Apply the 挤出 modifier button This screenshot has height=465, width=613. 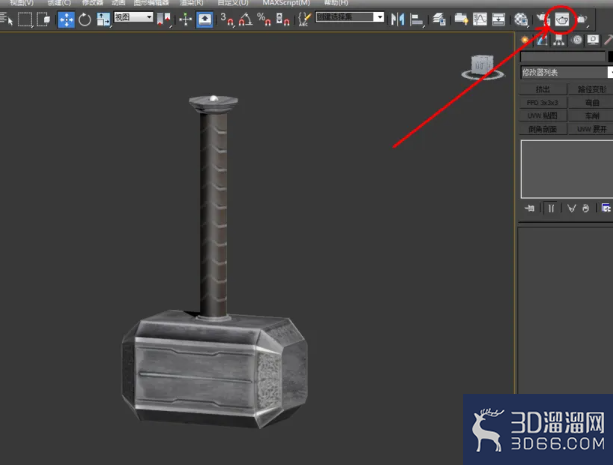pyautogui.click(x=543, y=89)
